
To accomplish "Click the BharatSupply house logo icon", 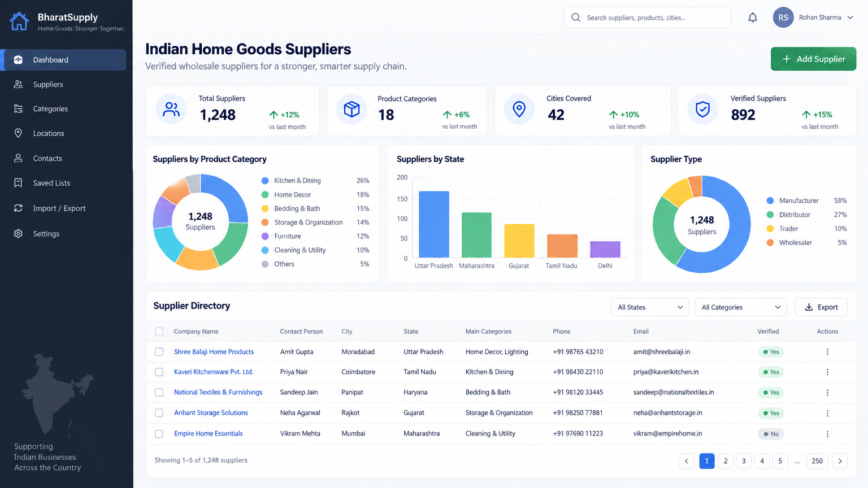I will coord(19,21).
